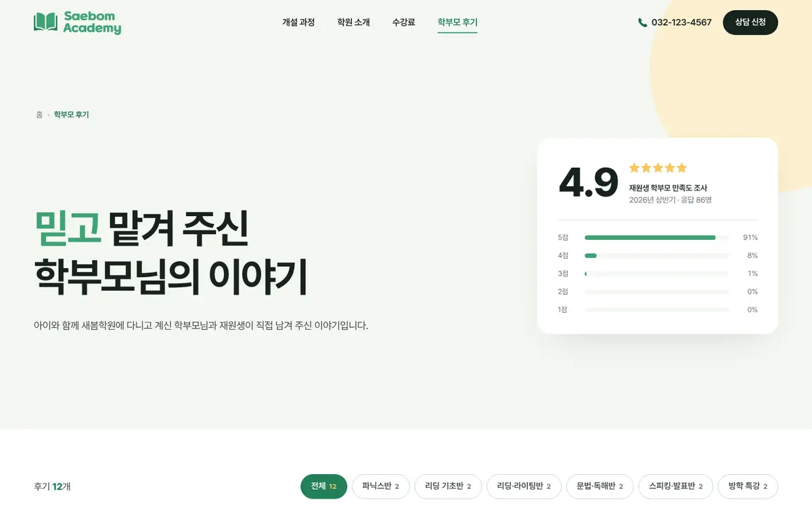Click the phone handset icon beside 032-123-4567
This screenshot has height=508, width=812.
642,22
